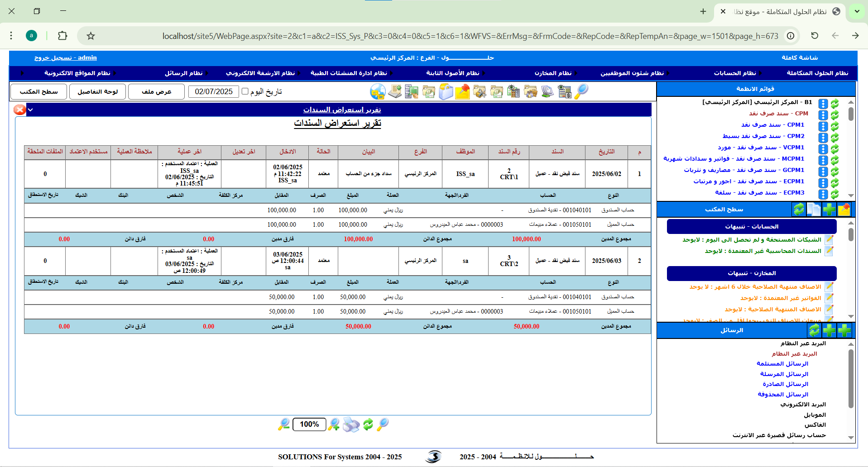868x467 pixels.
Task: Open the نظام الحلول المتكاملة menu
Action: tap(817, 73)
